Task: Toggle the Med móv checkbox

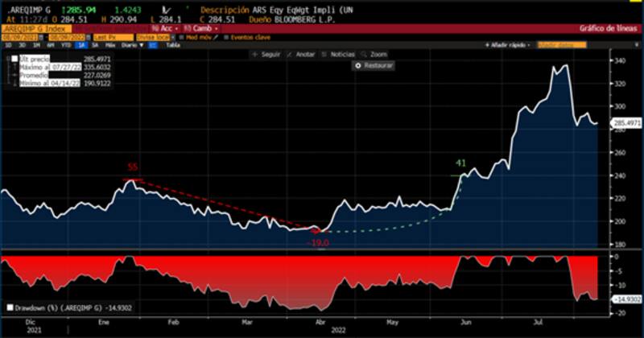Action: point(181,37)
